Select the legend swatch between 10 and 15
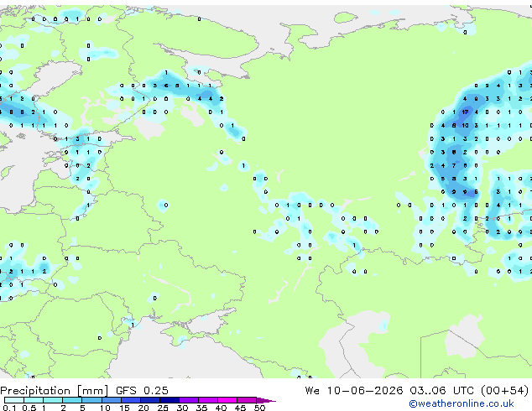 [111, 400]
